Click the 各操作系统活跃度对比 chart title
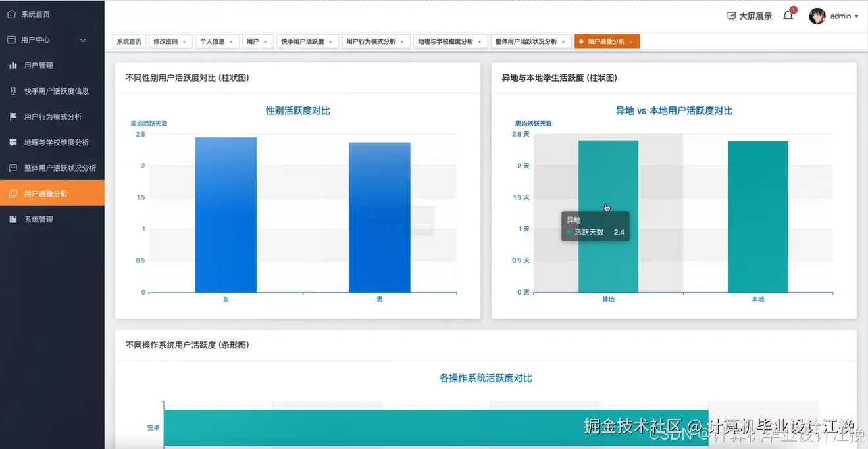Screen dimensions: 868x449 [x=486, y=378]
